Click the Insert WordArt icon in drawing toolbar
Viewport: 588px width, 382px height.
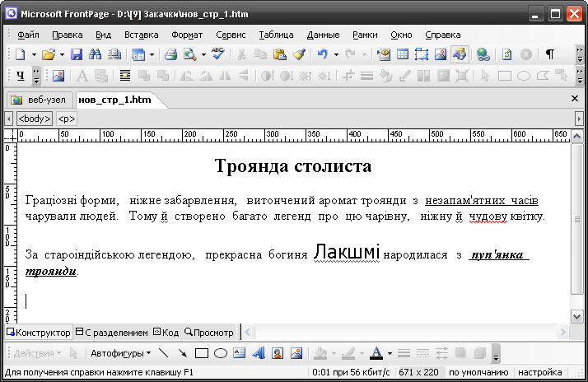pyautogui.click(x=258, y=354)
